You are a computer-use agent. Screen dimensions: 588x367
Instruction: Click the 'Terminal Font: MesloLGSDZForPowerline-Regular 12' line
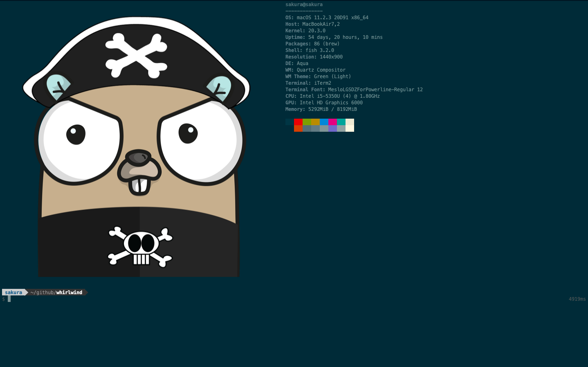pos(354,90)
